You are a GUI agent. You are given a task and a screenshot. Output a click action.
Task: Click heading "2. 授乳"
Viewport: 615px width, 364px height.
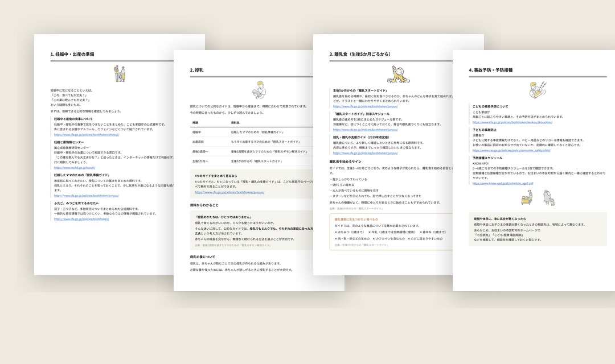(x=196, y=70)
